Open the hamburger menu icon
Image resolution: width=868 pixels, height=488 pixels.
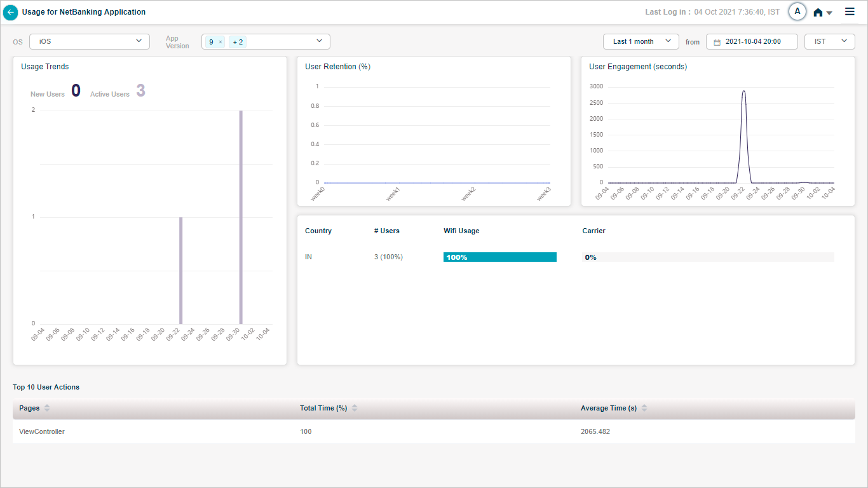click(x=850, y=11)
